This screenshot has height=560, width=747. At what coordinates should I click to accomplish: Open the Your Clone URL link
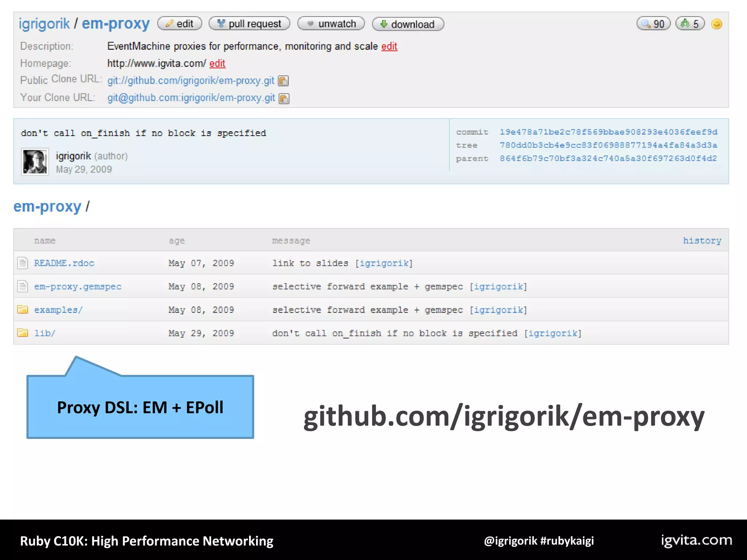point(191,98)
